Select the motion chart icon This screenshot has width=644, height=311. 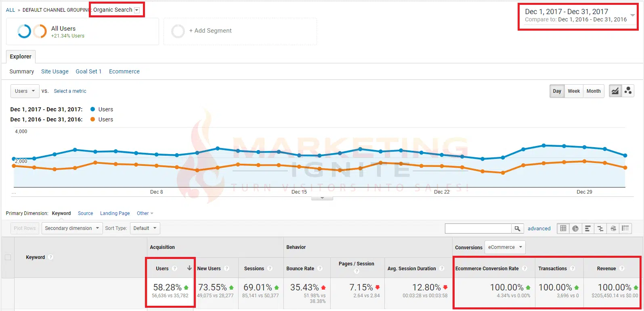click(628, 91)
